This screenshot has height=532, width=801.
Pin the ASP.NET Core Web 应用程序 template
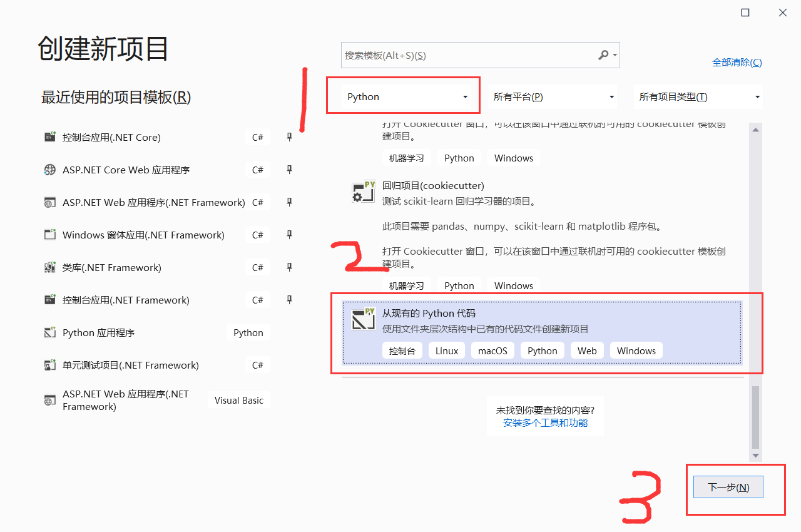pos(289,170)
